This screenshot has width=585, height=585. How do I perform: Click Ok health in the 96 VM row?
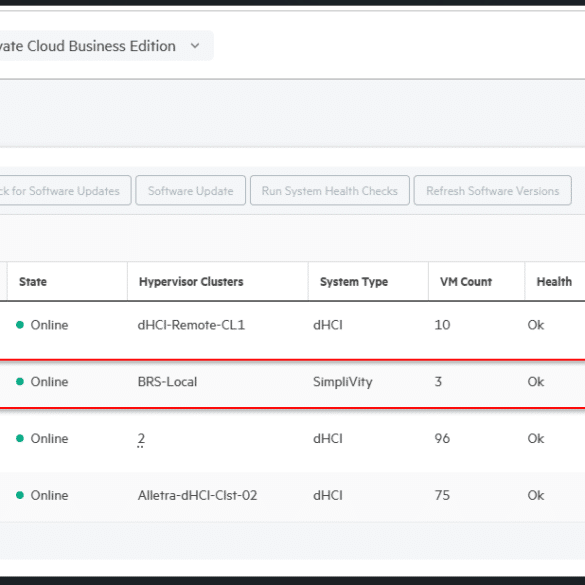[x=536, y=438]
